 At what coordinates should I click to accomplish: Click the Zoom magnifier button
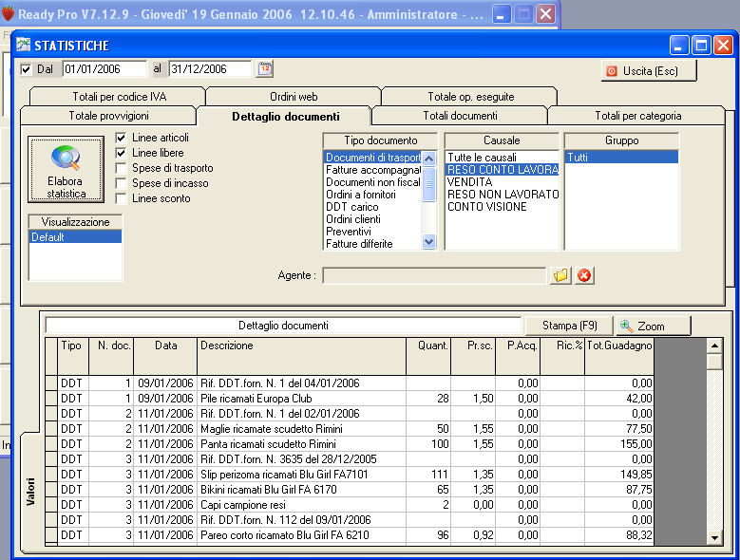click(653, 326)
